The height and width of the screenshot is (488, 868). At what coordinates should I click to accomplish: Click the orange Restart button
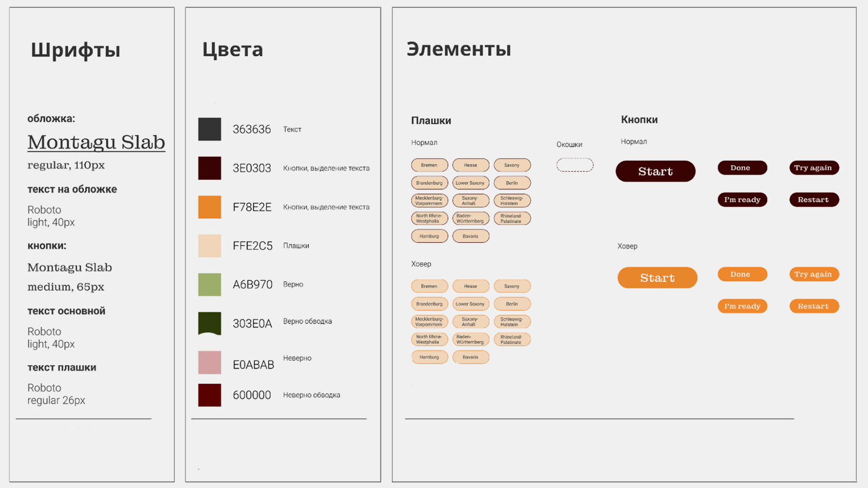tap(813, 306)
